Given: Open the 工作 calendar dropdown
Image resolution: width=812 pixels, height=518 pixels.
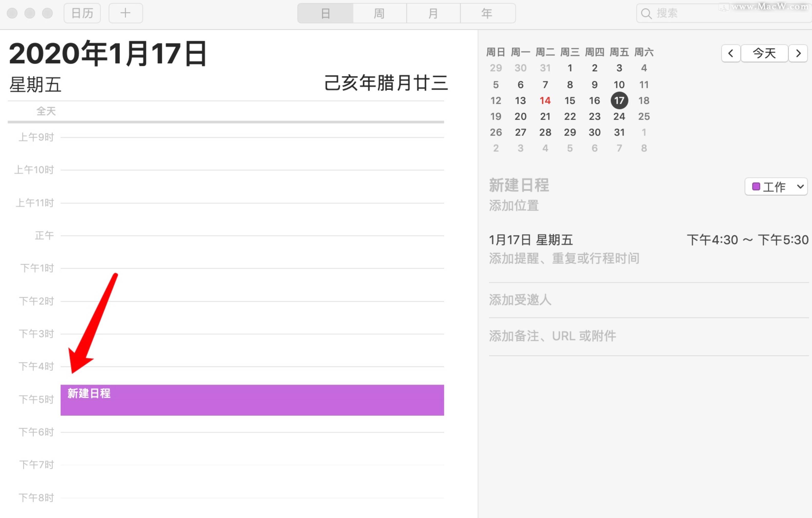Looking at the screenshot, I should click(775, 187).
